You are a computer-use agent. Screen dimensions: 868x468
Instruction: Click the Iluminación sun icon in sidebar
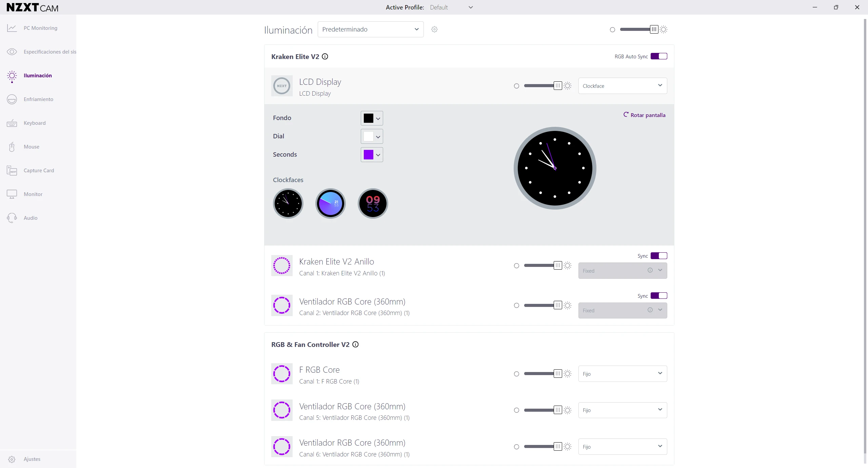pyautogui.click(x=12, y=76)
